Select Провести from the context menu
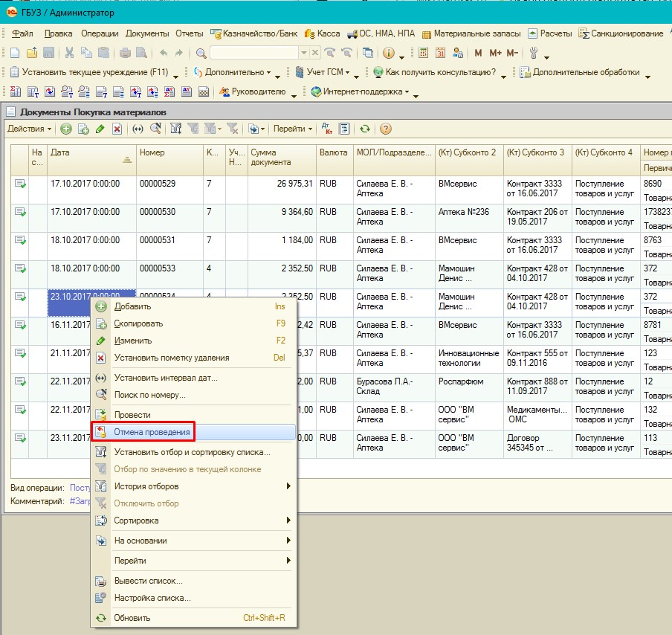 [132, 415]
